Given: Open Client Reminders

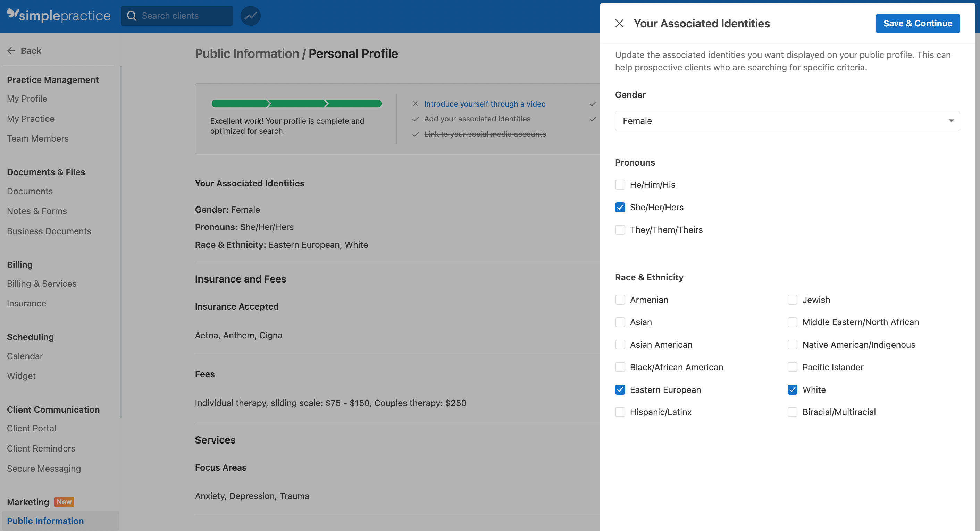Looking at the screenshot, I should click(x=41, y=448).
